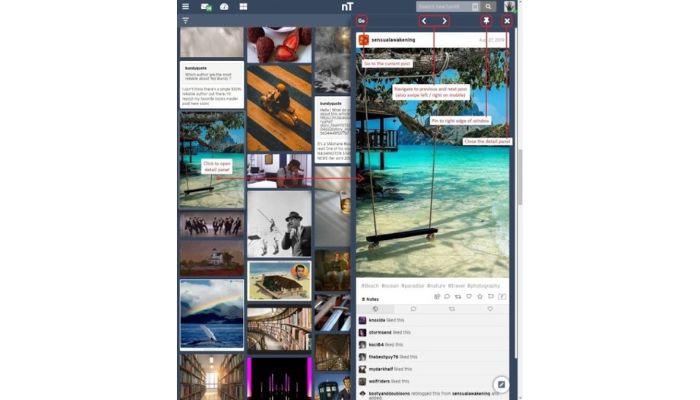The height and width of the screenshot is (400, 700).
Task: Open the sensualawakening blog avatar
Action: click(x=363, y=40)
